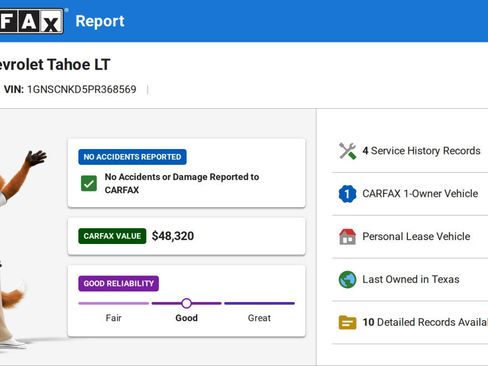The image size is (488, 366).
Task: Click the house personal lease icon
Action: (347, 237)
